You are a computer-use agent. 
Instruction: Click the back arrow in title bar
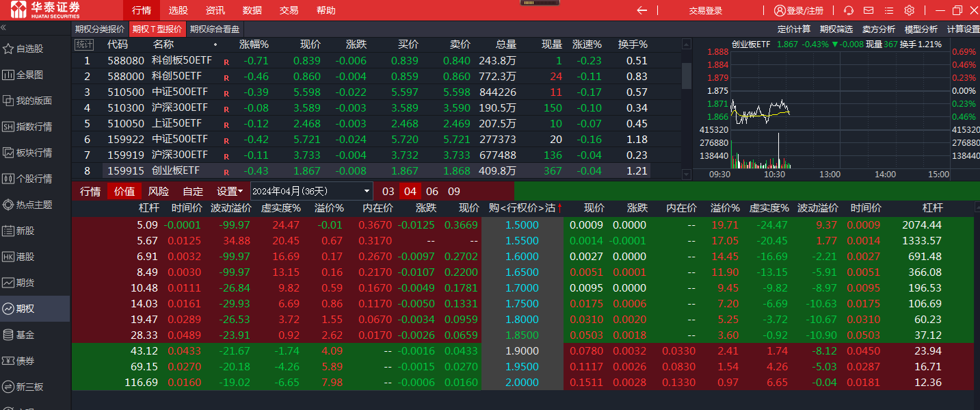641,10
